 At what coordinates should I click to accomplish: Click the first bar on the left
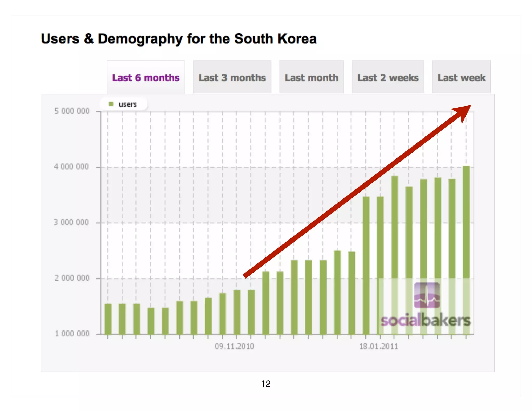click(x=108, y=319)
